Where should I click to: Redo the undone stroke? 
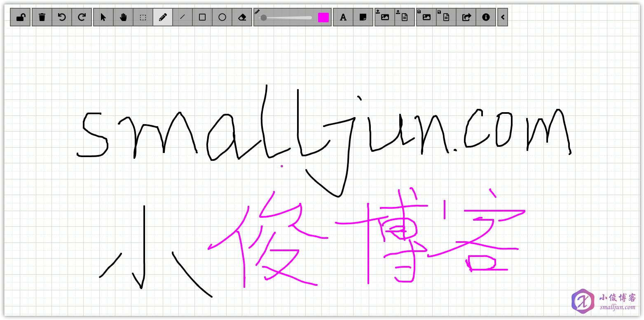pos(82,17)
